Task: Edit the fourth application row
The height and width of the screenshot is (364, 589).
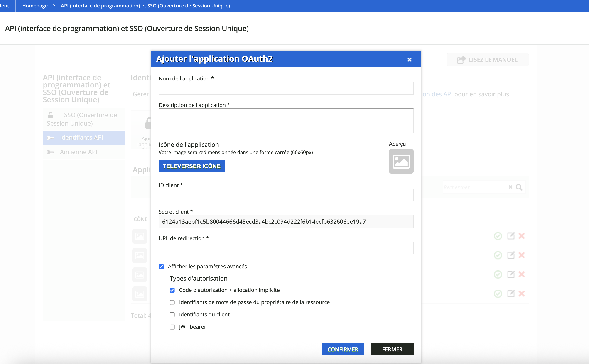Action: pos(511,294)
